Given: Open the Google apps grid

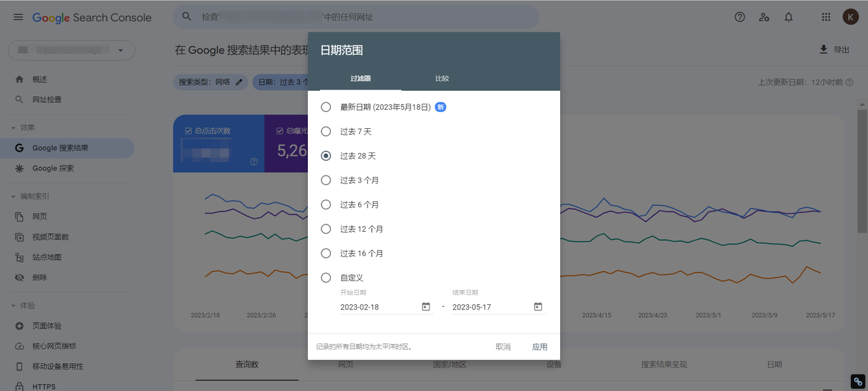Looking at the screenshot, I should tap(826, 17).
